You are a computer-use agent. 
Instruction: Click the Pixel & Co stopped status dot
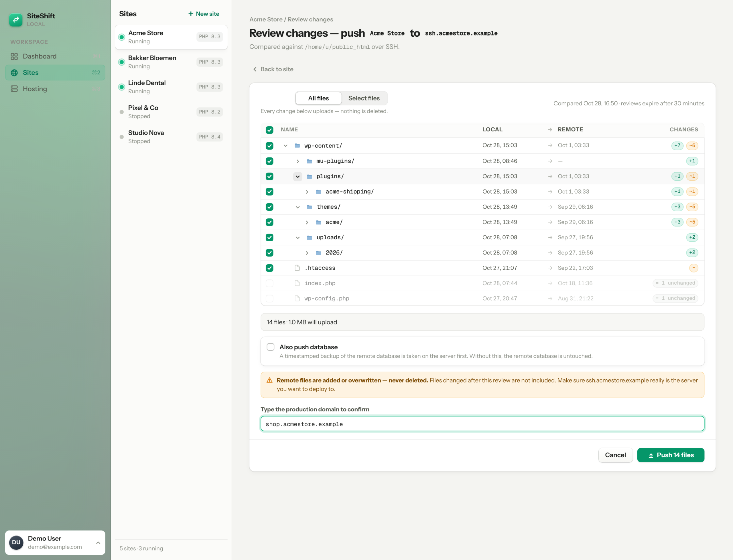pos(122,112)
